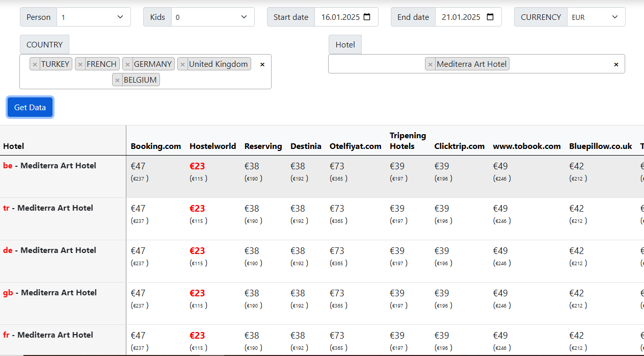Open the Start date calendar picker icon
The image size is (644, 356).
click(x=367, y=17)
